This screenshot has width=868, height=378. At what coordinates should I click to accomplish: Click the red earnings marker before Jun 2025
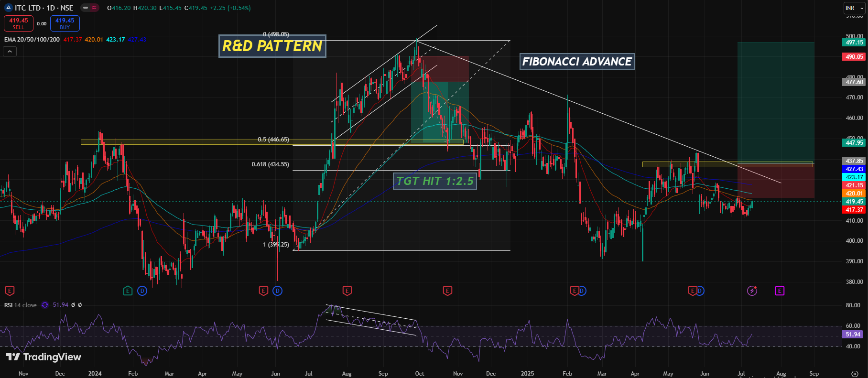pyautogui.click(x=692, y=291)
